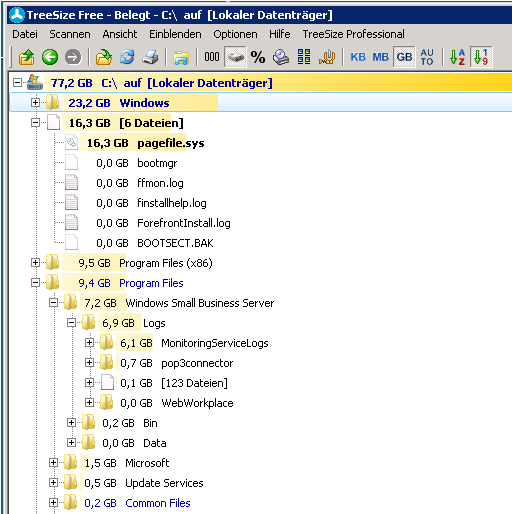Expand the Bin folder
Viewport: 512px width, 514px height.
click(71, 423)
